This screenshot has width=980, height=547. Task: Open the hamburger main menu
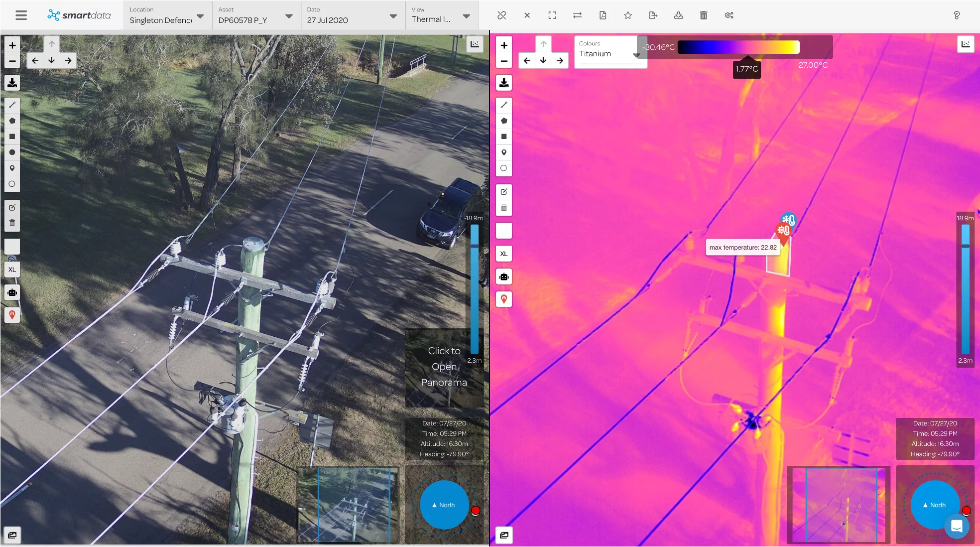click(21, 15)
